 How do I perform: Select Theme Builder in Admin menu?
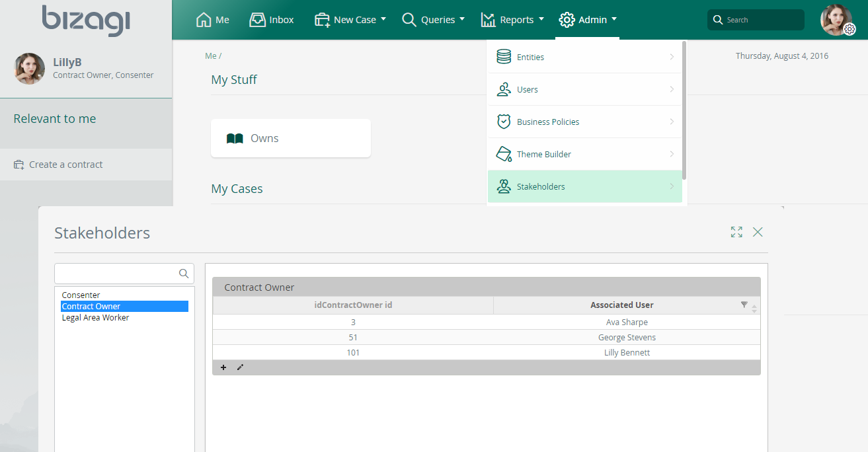coord(585,154)
